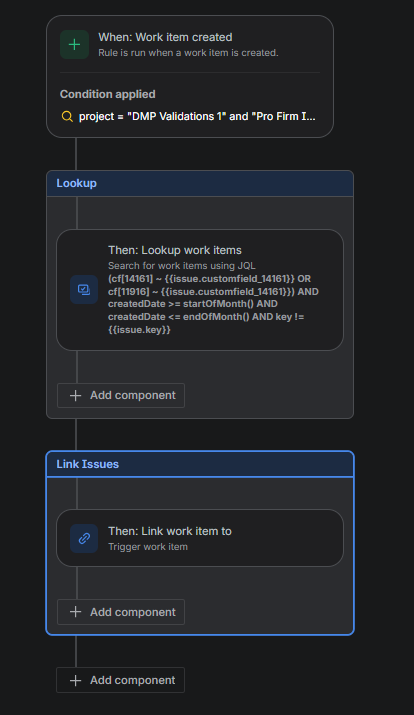Viewport: 414px width, 715px height.
Task: Click Search for work items using JQL
Action: click(182, 266)
